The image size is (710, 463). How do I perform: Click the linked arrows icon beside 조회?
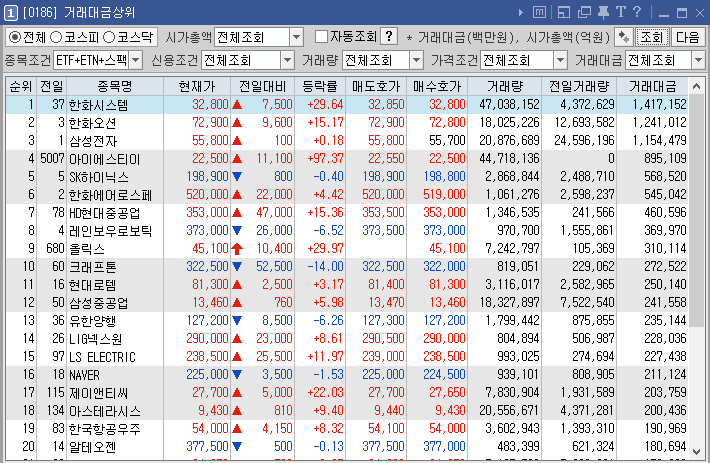point(624,37)
